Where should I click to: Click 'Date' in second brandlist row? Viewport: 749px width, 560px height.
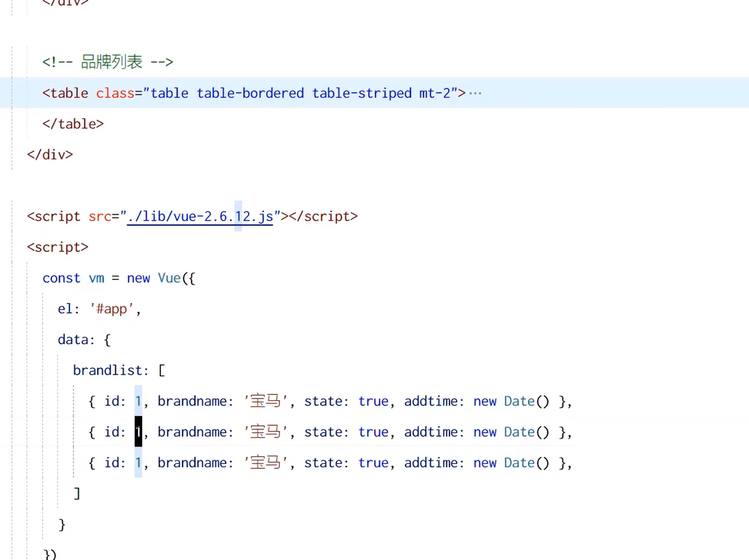pos(519,432)
